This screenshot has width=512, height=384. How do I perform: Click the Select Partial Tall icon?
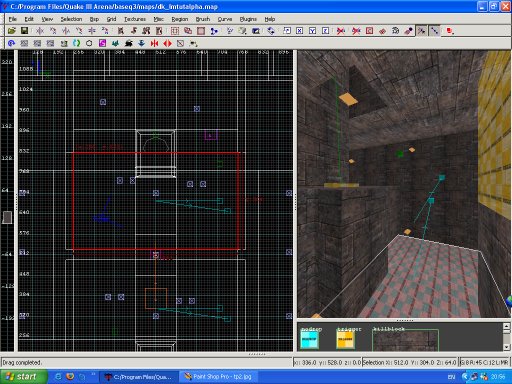pyautogui.click(x=146, y=31)
